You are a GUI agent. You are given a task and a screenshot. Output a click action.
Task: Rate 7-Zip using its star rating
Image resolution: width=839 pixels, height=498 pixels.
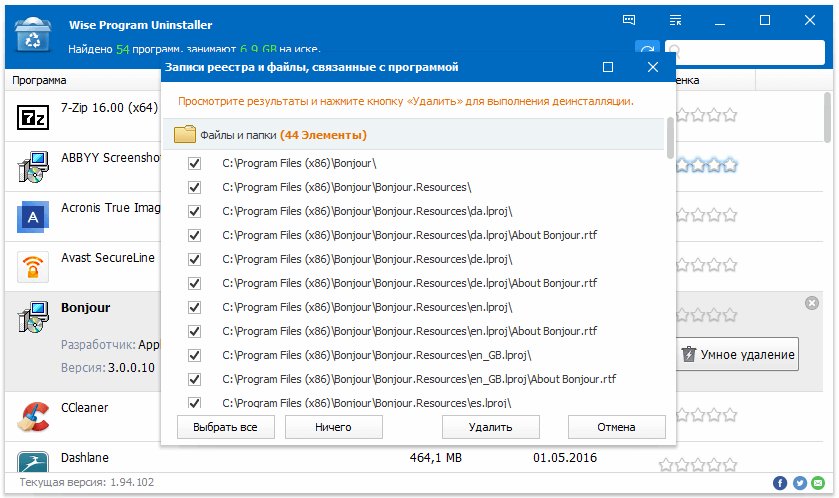[x=706, y=114]
